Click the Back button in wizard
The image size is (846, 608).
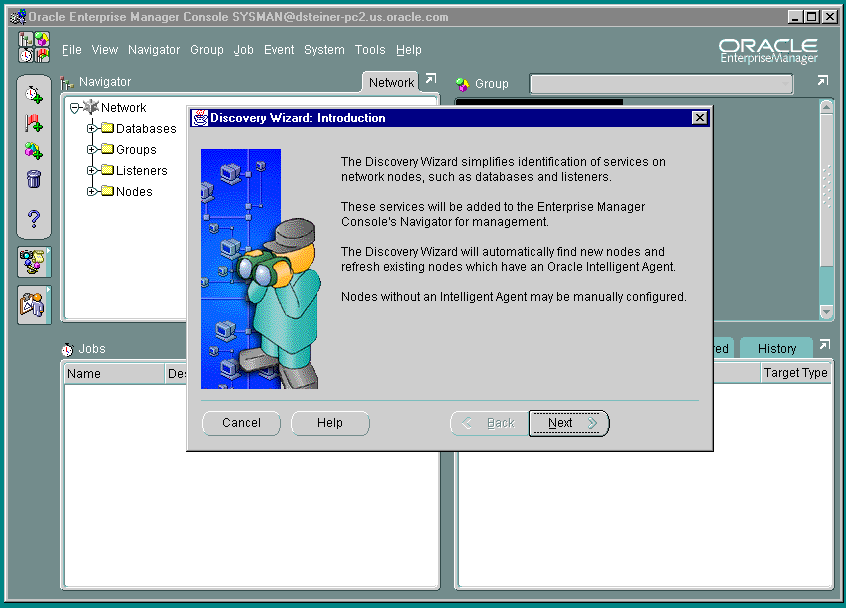(x=489, y=423)
